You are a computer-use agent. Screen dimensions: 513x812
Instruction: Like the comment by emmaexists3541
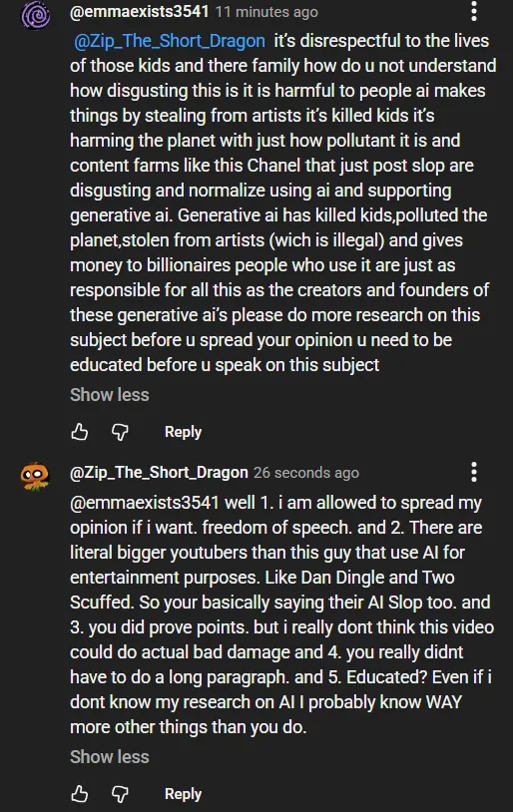tap(79, 431)
